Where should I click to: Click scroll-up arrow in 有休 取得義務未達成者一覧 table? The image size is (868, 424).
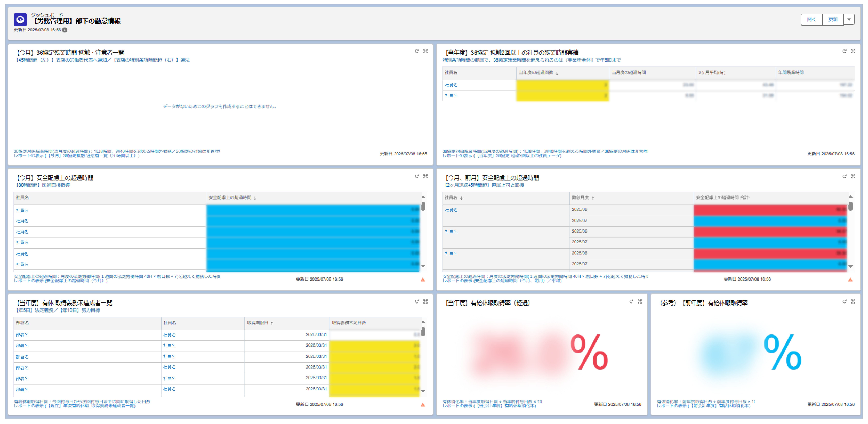point(423,322)
